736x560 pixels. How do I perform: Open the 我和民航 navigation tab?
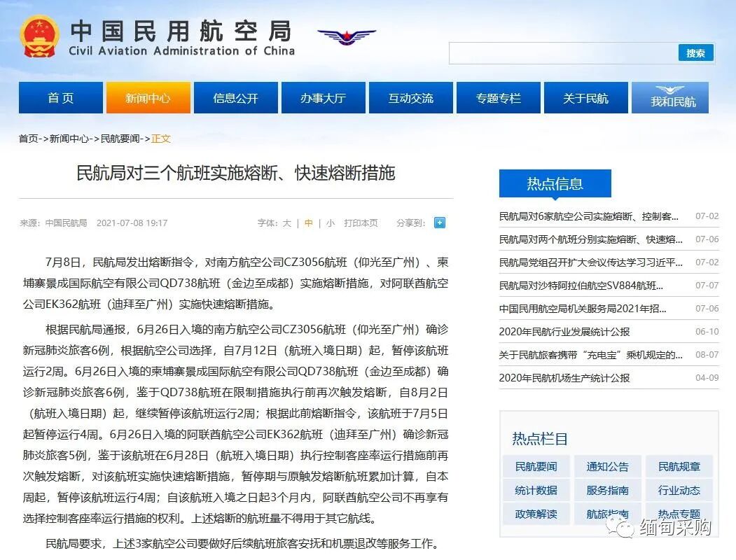(670, 97)
